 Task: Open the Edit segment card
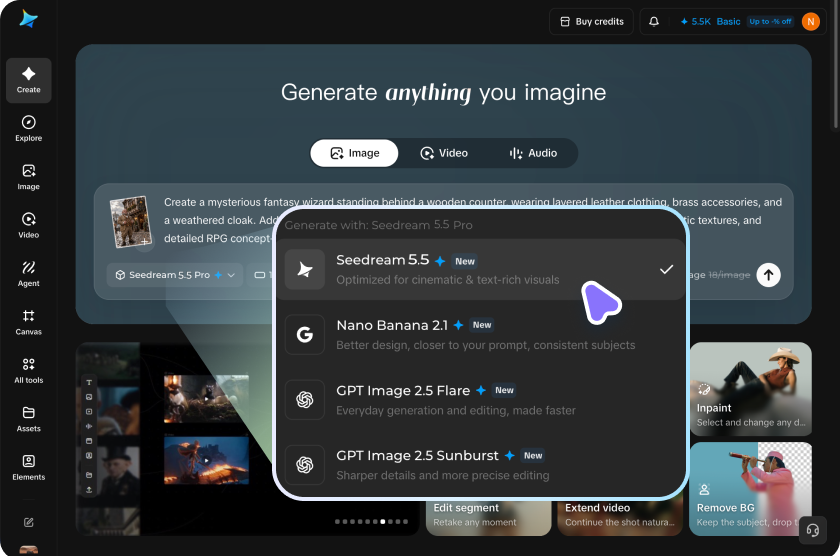tap(488, 516)
